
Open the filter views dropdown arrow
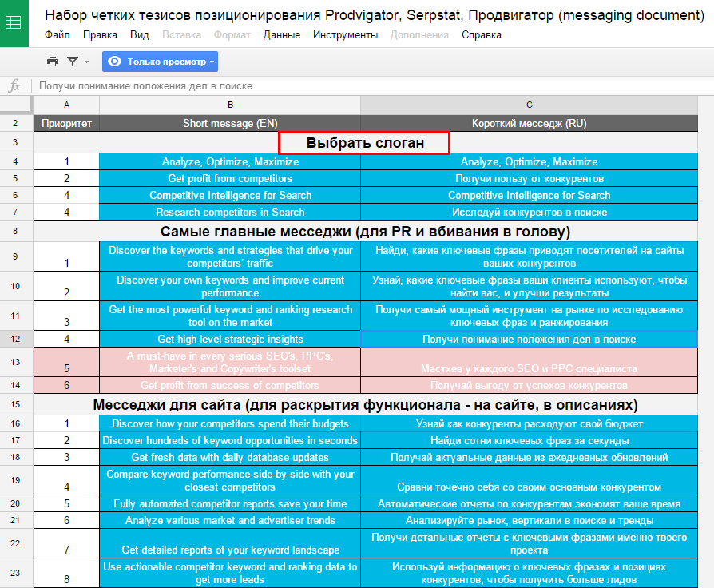[x=86, y=62]
